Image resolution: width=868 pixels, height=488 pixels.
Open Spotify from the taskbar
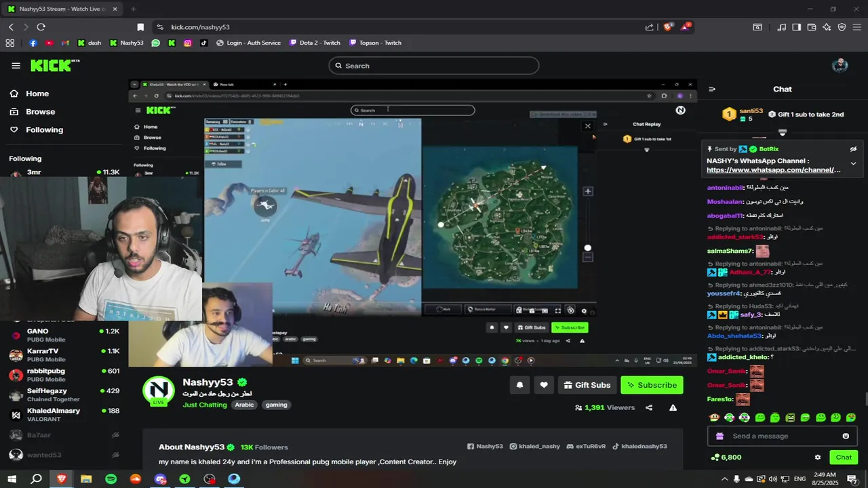pos(111,479)
